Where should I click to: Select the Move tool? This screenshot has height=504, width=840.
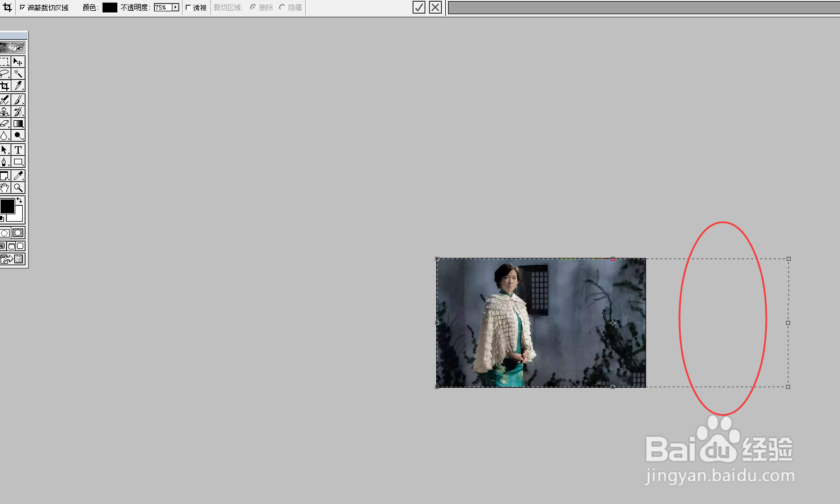click(x=18, y=61)
